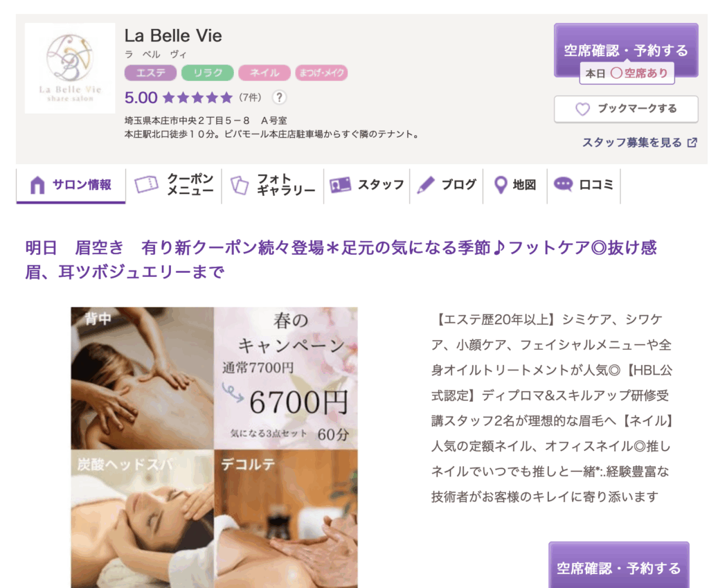Image resolution: width=709 pixels, height=588 pixels.
Task: Click the house icon on サロン情報 tab
Action: coord(37,185)
